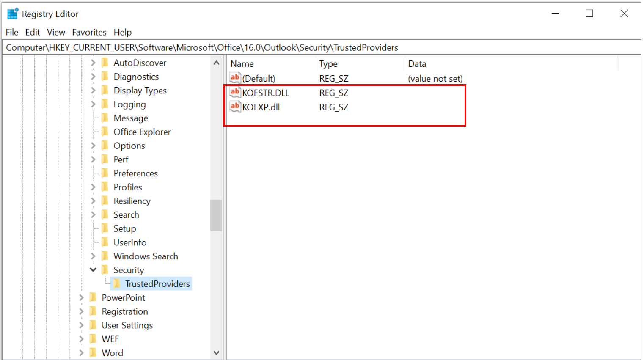Expand the Profiles key
This screenshot has height=360, width=644.
tap(93, 187)
